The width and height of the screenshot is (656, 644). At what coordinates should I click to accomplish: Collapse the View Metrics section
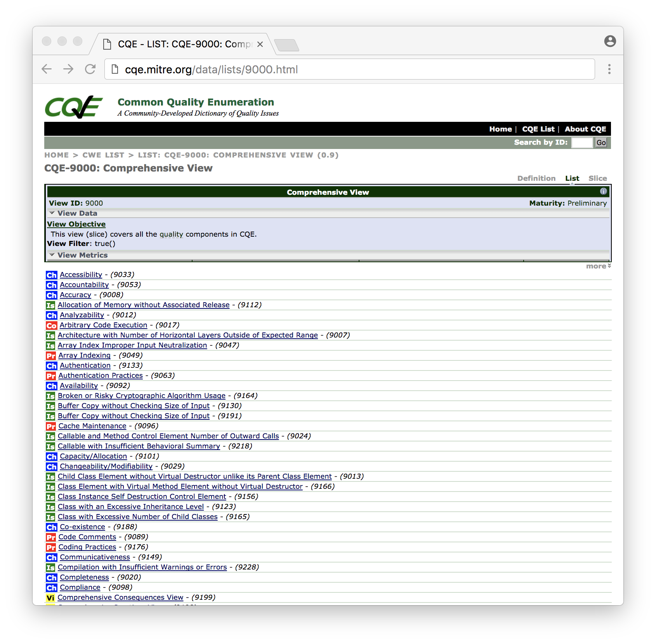click(52, 255)
